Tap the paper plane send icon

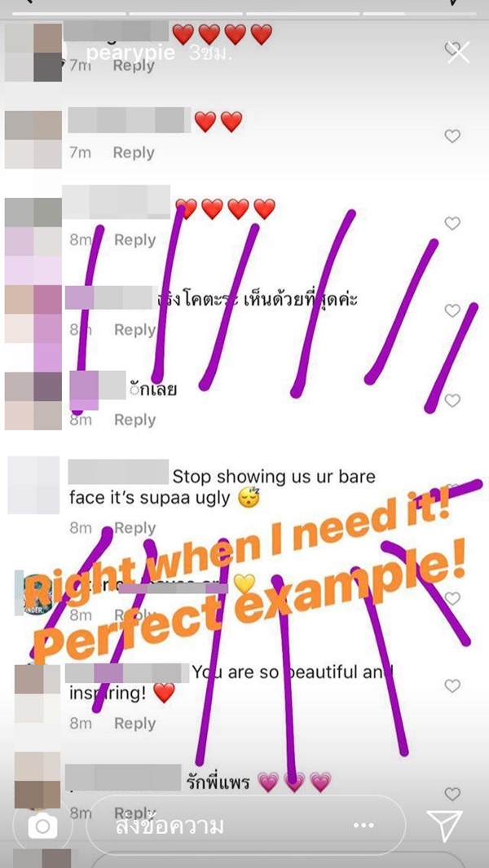pos(445,826)
